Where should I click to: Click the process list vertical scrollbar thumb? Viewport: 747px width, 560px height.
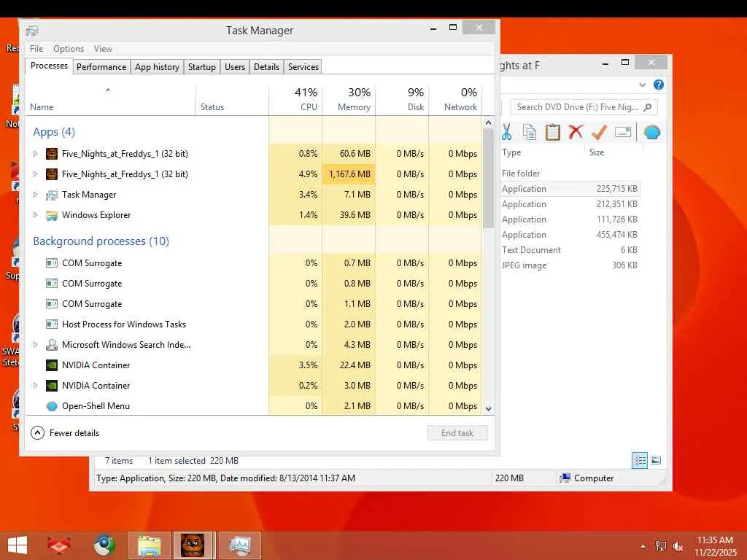click(488, 179)
